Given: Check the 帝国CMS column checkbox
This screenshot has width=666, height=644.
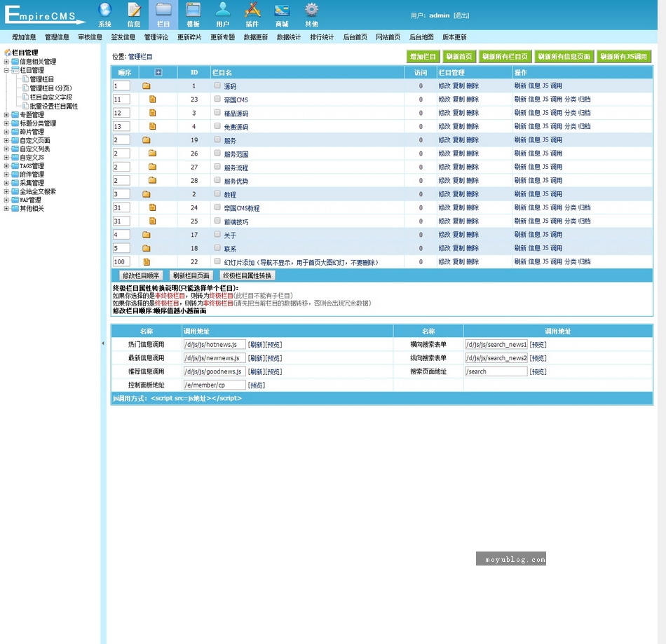Looking at the screenshot, I should pos(217,99).
